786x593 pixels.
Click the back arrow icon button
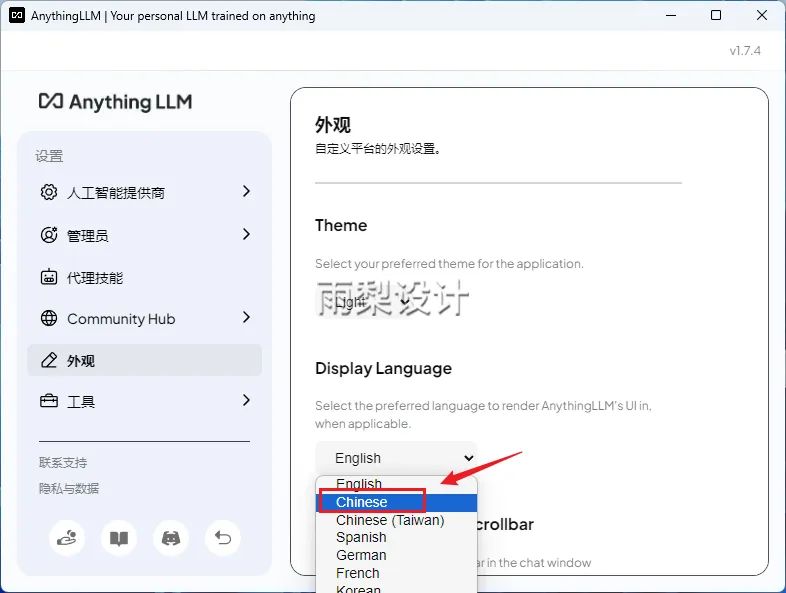tap(223, 538)
